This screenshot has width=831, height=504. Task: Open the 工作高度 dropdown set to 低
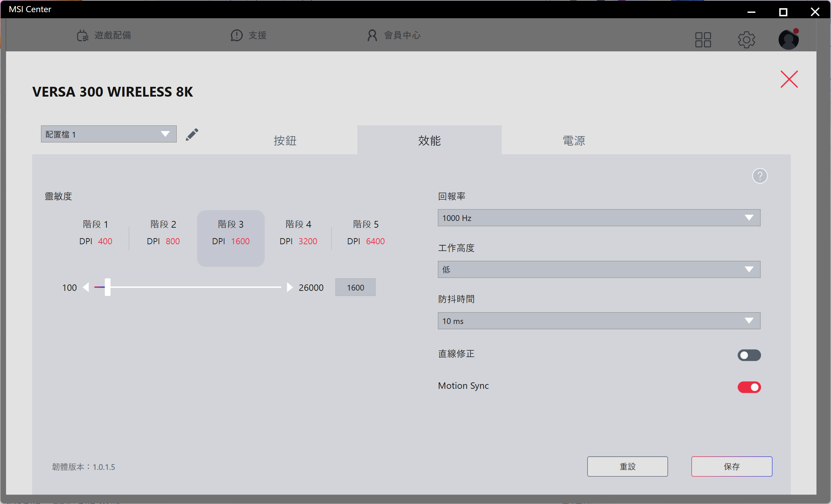599,269
